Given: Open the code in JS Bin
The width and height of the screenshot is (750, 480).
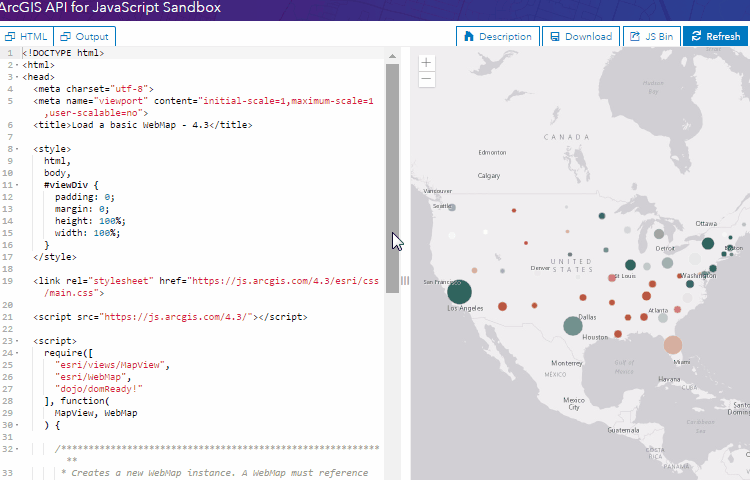Looking at the screenshot, I should pos(651,36).
